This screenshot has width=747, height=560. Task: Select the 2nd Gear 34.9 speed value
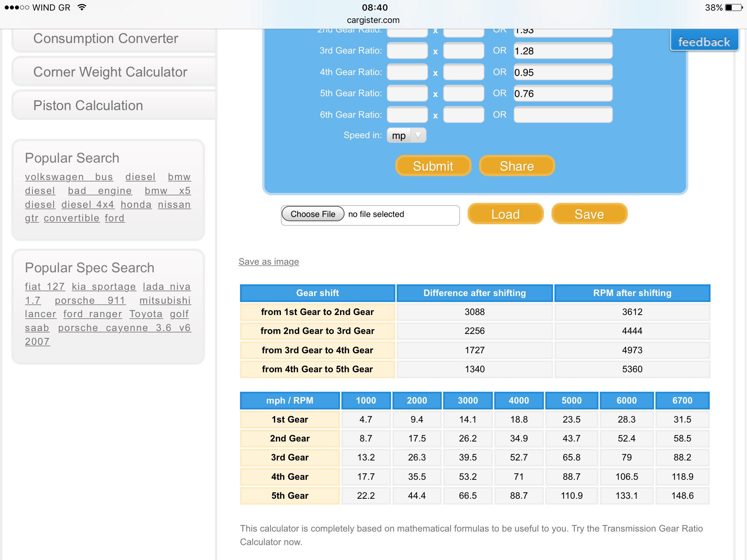tap(519, 439)
